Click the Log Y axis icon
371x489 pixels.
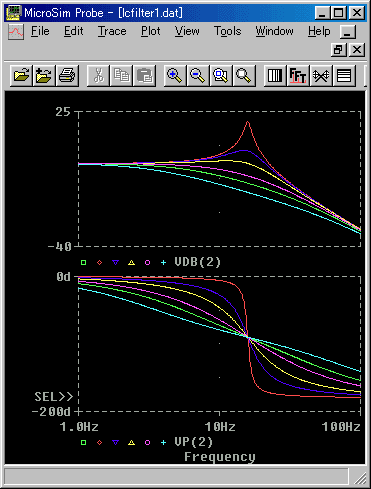coord(344,76)
